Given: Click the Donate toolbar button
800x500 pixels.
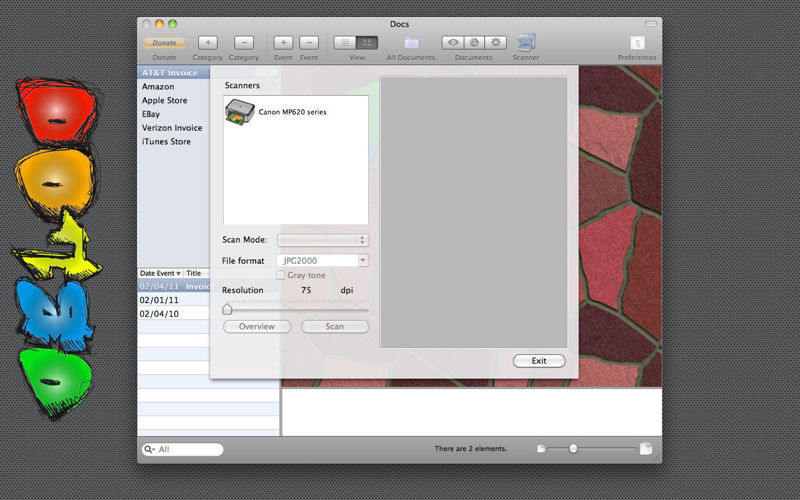Looking at the screenshot, I should (164, 43).
